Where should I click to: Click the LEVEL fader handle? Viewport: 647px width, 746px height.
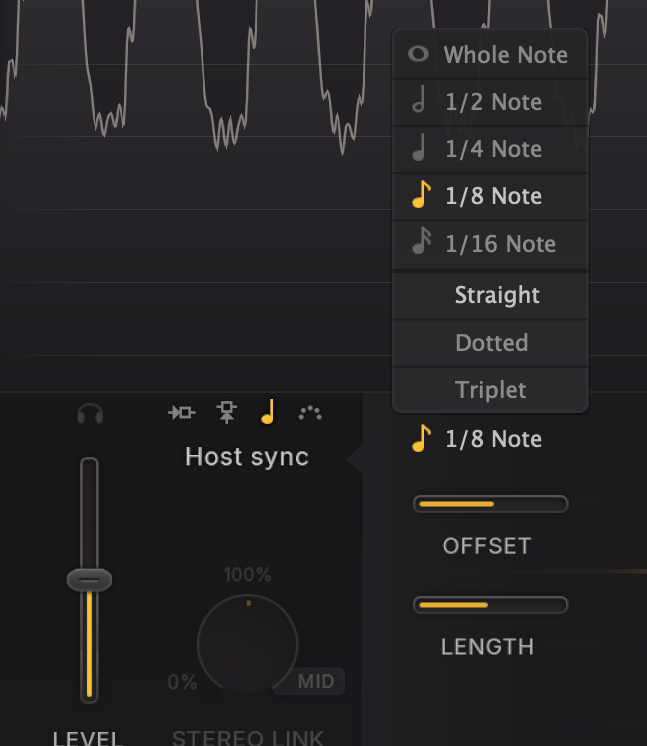[x=89, y=580]
